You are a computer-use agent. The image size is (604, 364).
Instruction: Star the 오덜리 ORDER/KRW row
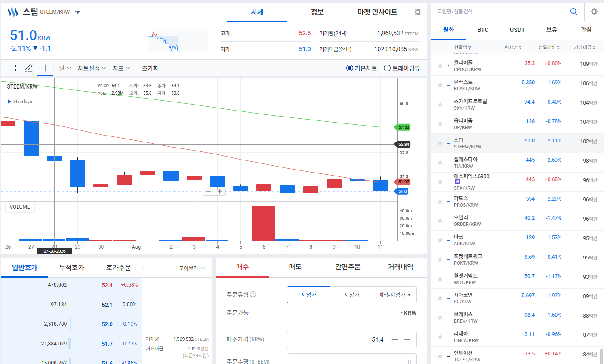coord(440,221)
